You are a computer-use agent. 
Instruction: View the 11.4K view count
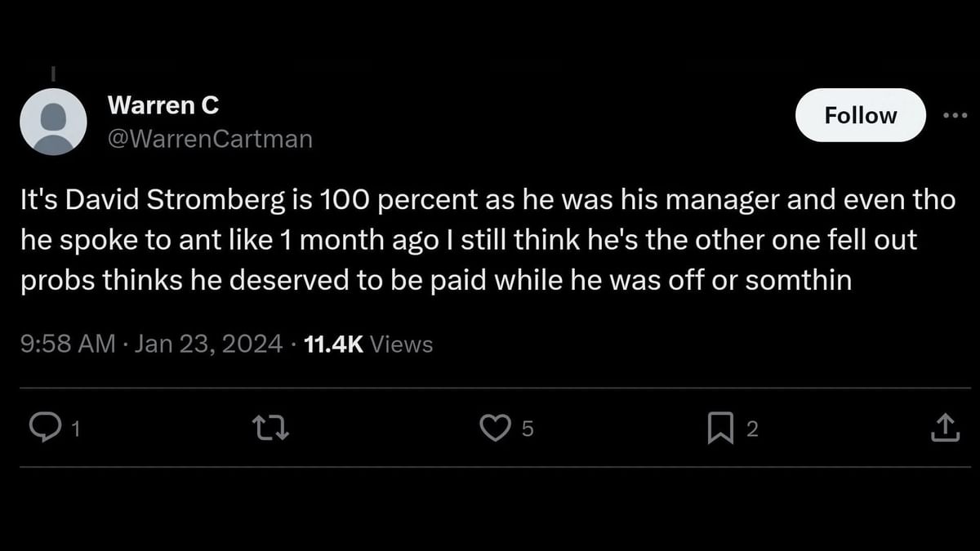[333, 344]
